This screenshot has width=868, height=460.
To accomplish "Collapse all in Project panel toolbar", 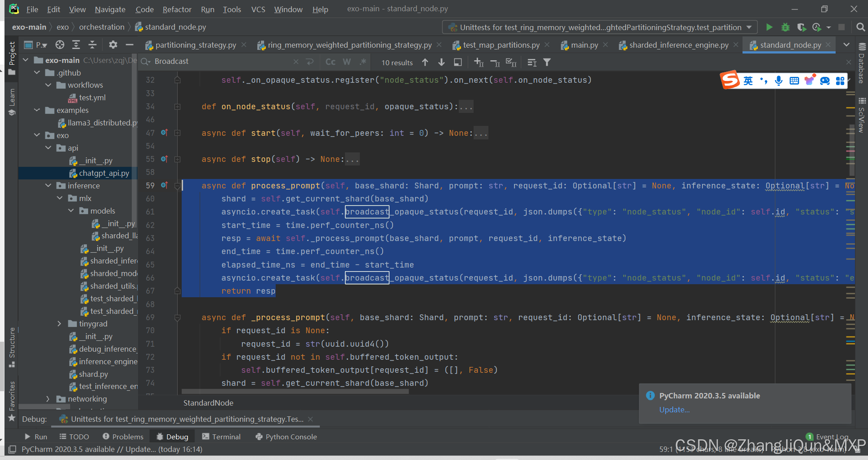I will coord(92,45).
